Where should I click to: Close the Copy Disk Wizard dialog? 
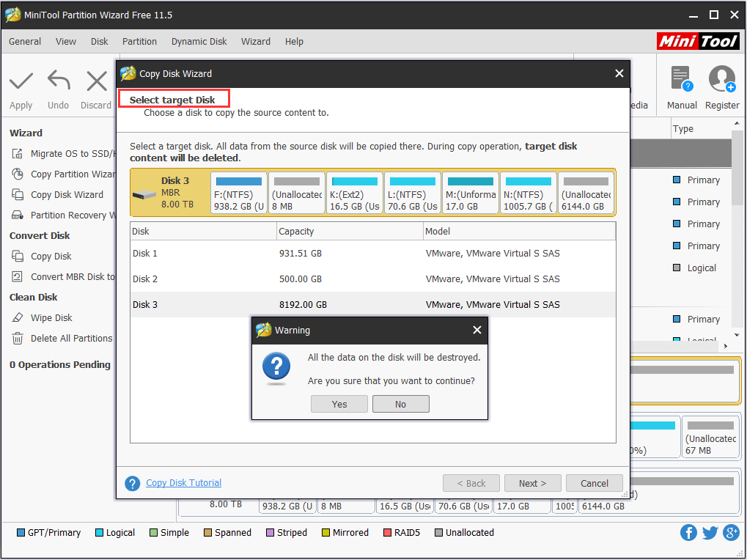(619, 73)
